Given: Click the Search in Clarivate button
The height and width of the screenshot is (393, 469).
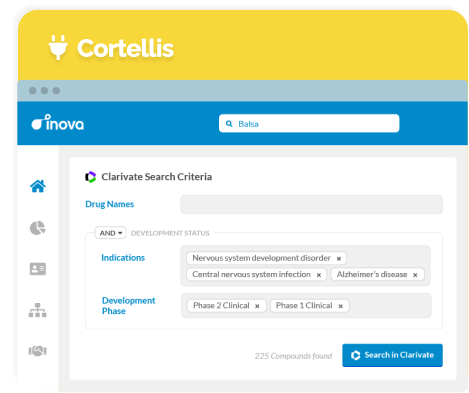Looking at the screenshot, I should click(392, 355).
